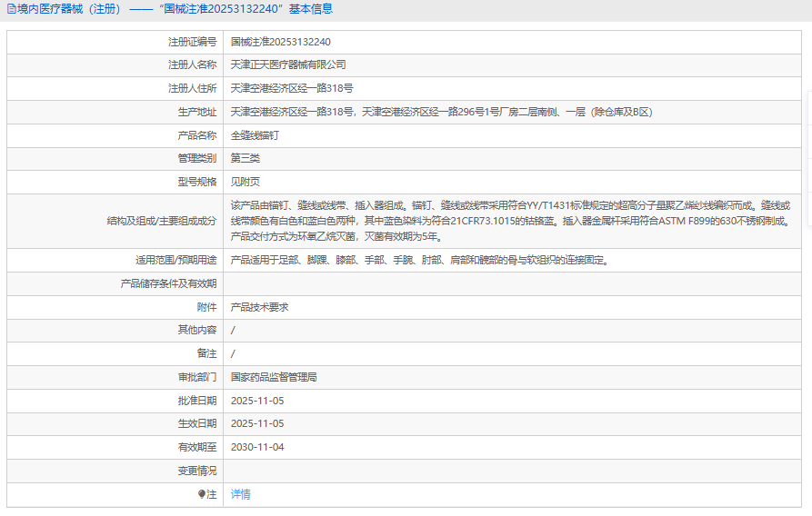Screen dimensions: 812x516
Task: Click the 管理类别 row label
Action: coord(197,158)
